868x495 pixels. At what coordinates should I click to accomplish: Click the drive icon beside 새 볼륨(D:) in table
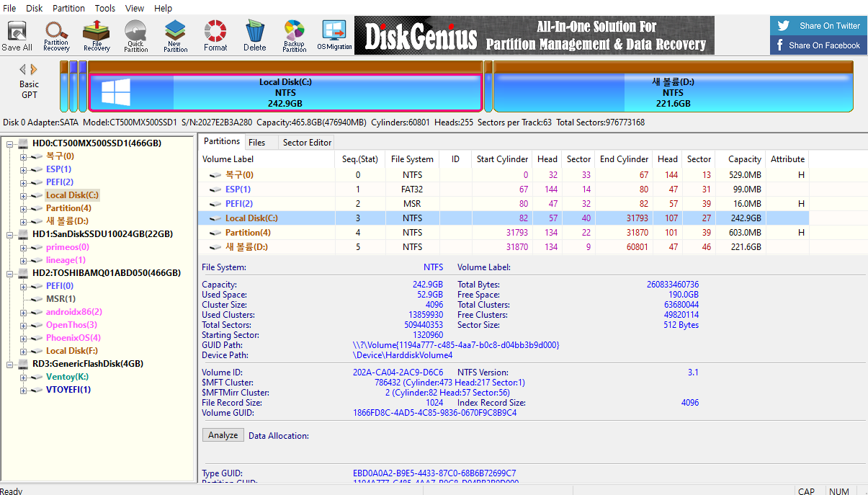215,247
